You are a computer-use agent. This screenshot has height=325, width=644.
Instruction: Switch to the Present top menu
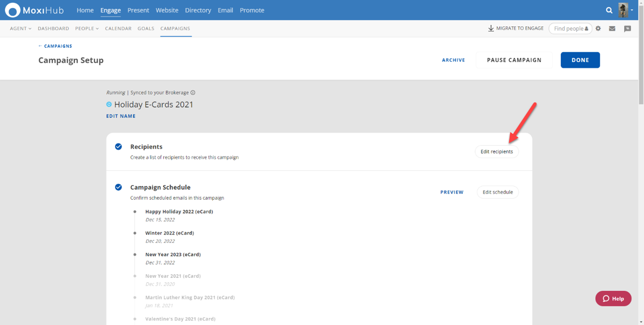point(138,10)
